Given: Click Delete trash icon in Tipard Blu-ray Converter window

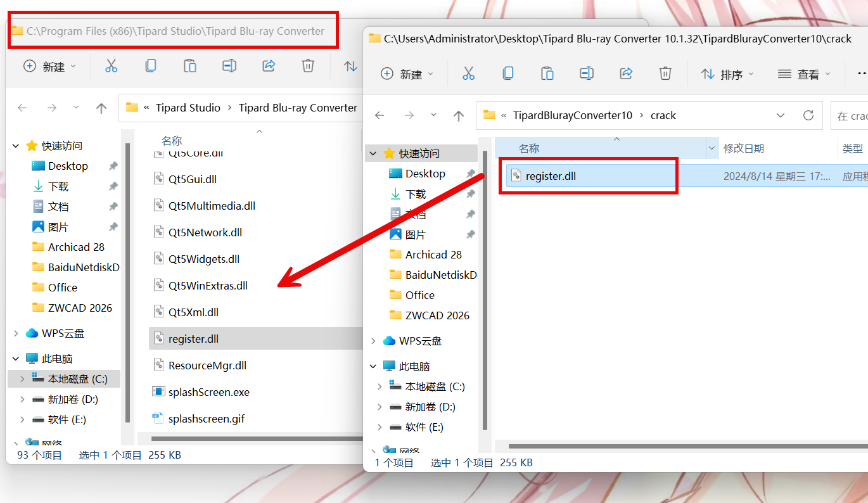Looking at the screenshot, I should coord(308,66).
